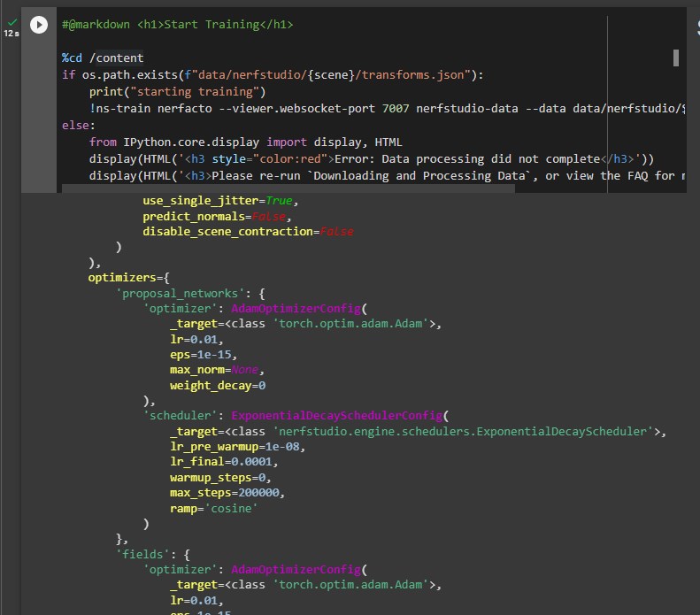
Task: Click the '#@markdown <h1>Start Training</h1>' line
Action: pos(177,25)
